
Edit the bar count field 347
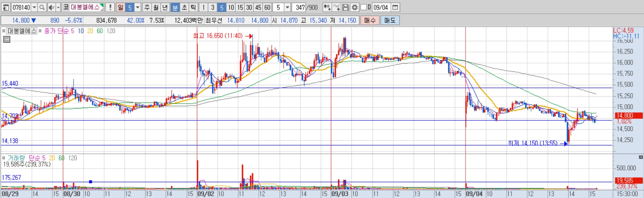[299, 7]
